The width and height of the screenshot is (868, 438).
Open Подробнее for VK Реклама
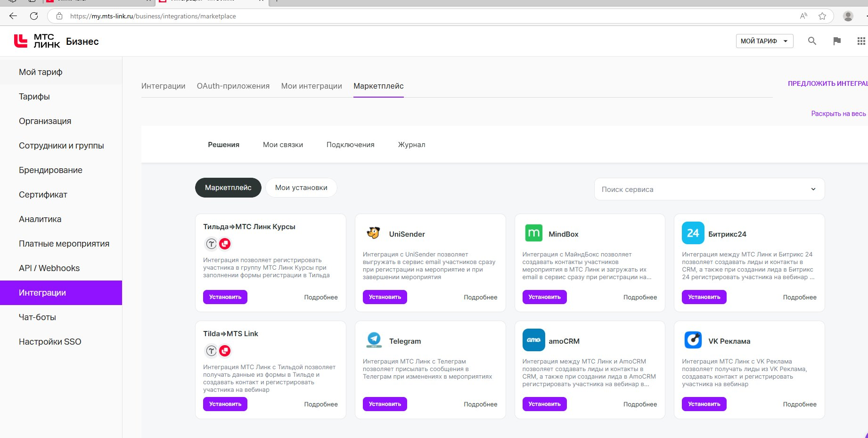coord(800,404)
